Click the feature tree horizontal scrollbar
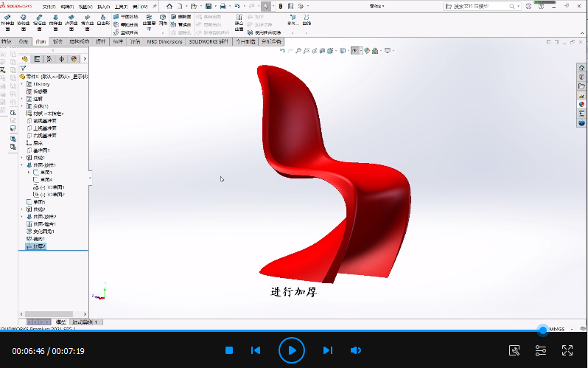Image resolution: width=588 pixels, height=368 pixels. (x=49, y=314)
